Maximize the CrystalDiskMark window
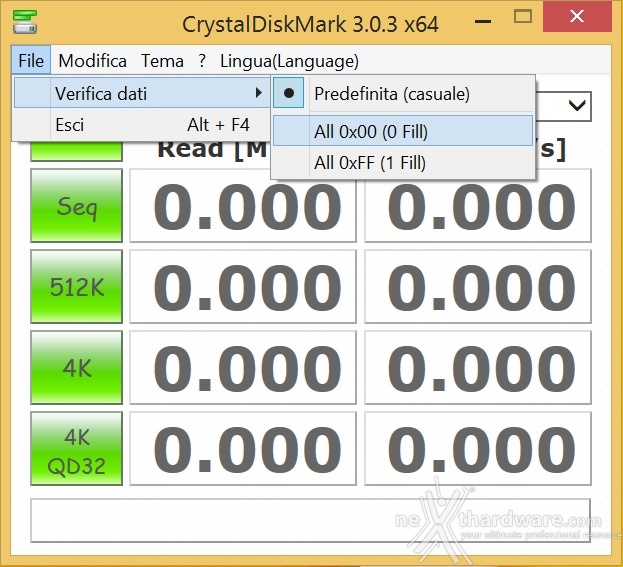 coord(522,17)
